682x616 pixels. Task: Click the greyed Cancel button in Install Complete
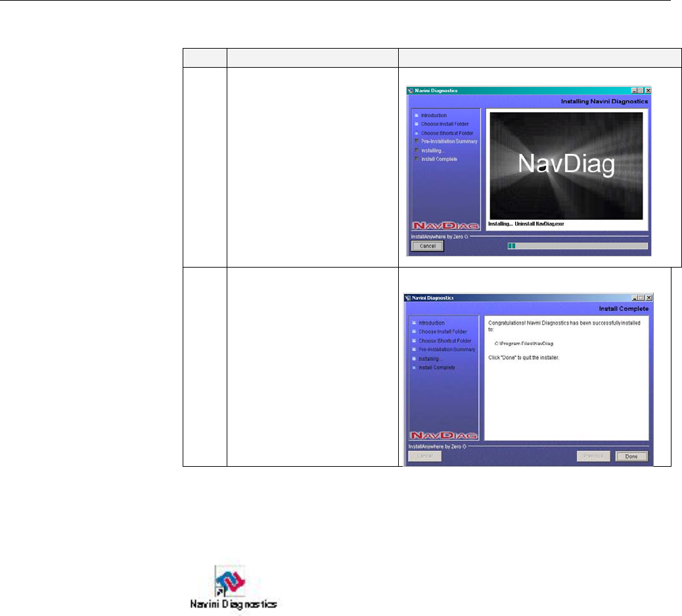(425, 456)
